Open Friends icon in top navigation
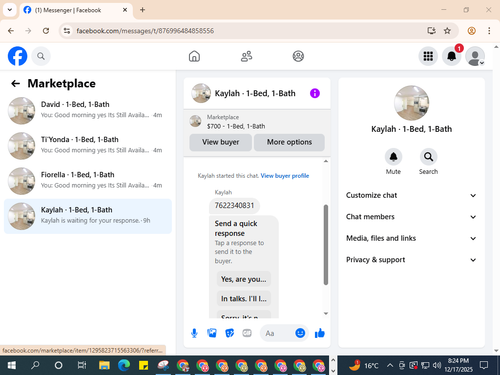This screenshot has height=375, width=500. coord(246,56)
